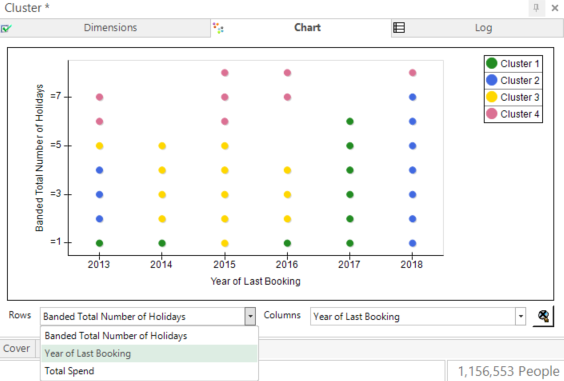Click the =1 y-axis label
Image resolution: width=564 pixels, height=381 pixels.
[x=56, y=242]
